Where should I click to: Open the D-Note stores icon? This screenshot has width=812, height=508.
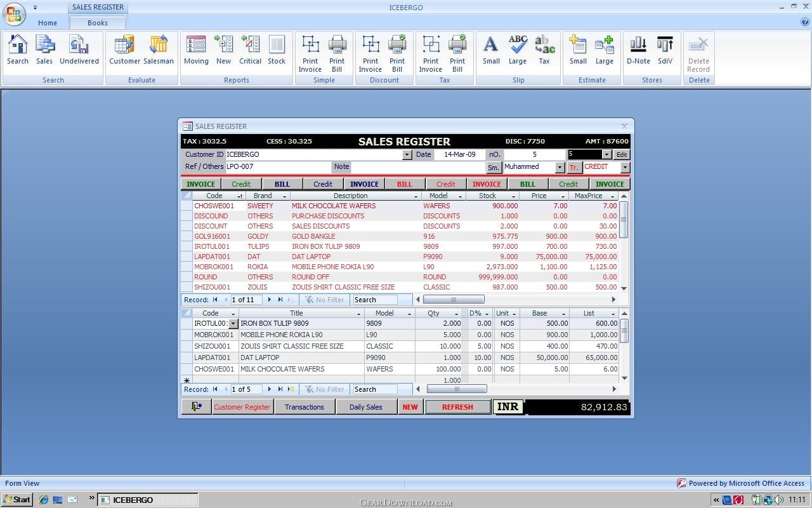point(638,50)
